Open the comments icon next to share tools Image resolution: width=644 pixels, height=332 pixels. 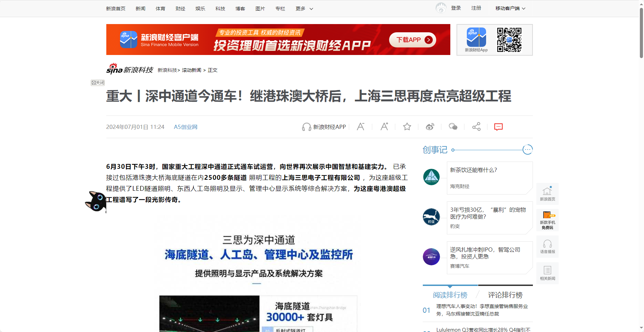click(498, 126)
